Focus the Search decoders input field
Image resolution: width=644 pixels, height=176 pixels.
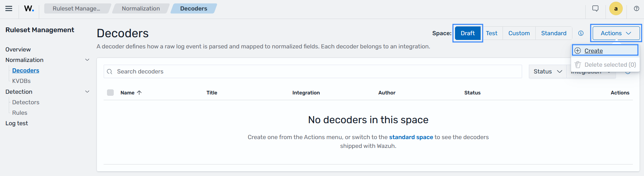tap(313, 71)
